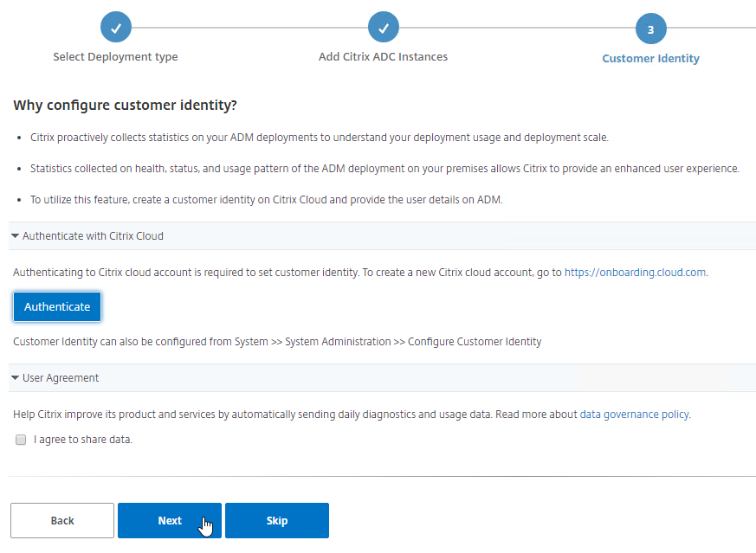Click the 'Why configure customer identity?' heading
Viewport: 756px width, 553px height.
tap(126, 105)
